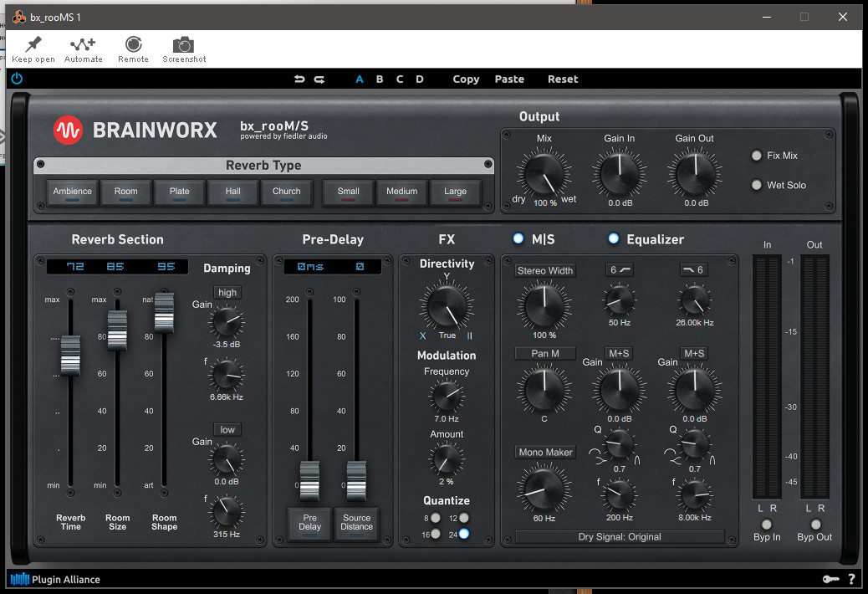
Task: Toggle the plugin power bypass icon
Action: click(x=18, y=79)
